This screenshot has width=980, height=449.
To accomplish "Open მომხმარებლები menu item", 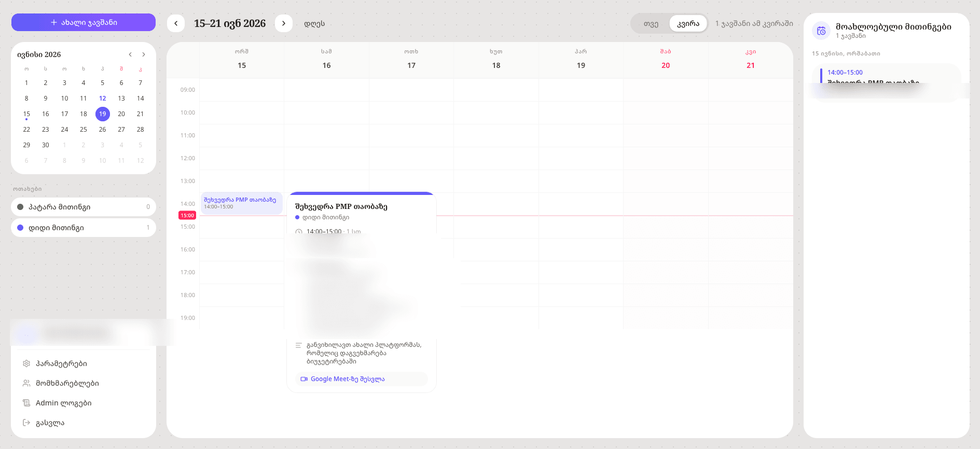I will [x=84, y=383].
